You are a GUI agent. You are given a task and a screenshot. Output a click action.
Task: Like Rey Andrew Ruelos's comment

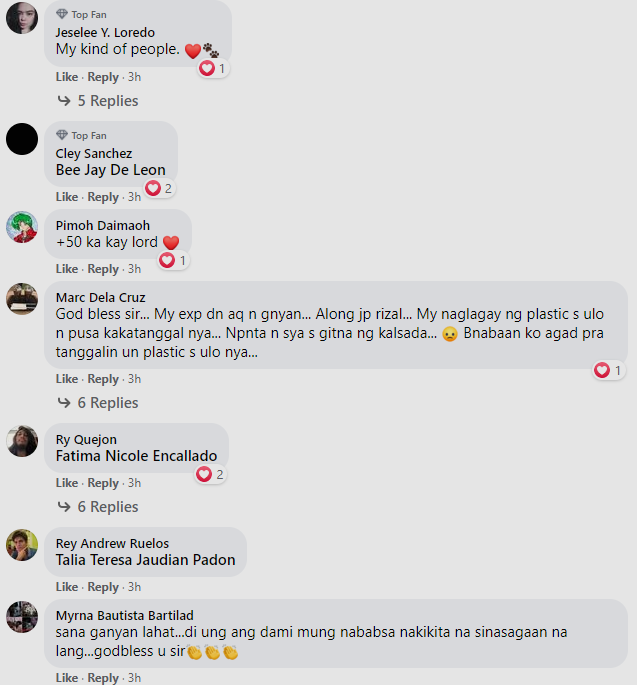(x=67, y=587)
